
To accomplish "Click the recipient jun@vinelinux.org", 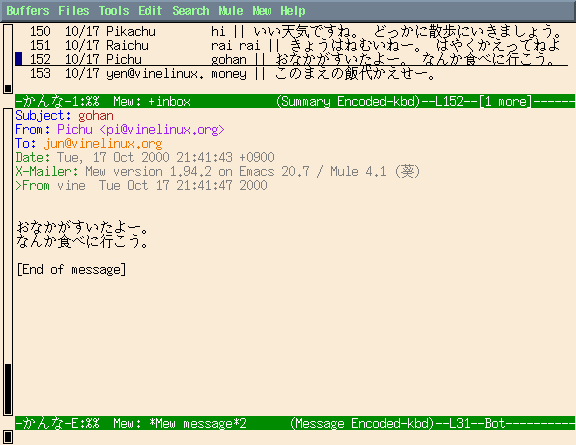I will pos(103,143).
